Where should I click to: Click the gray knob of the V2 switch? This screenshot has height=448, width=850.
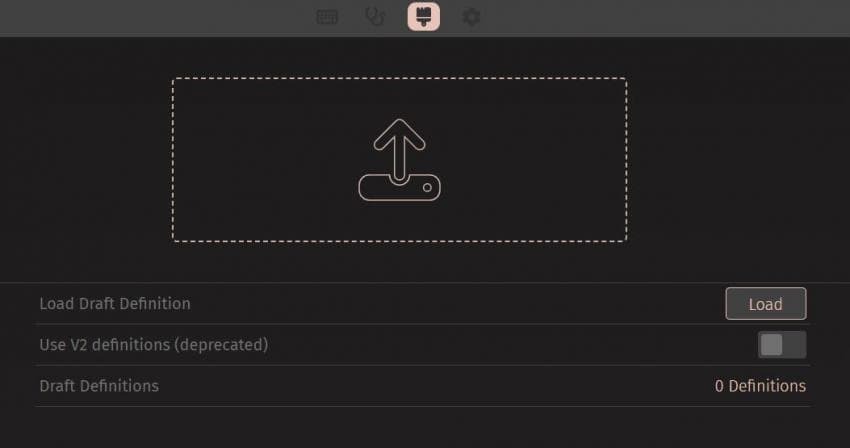pos(771,345)
